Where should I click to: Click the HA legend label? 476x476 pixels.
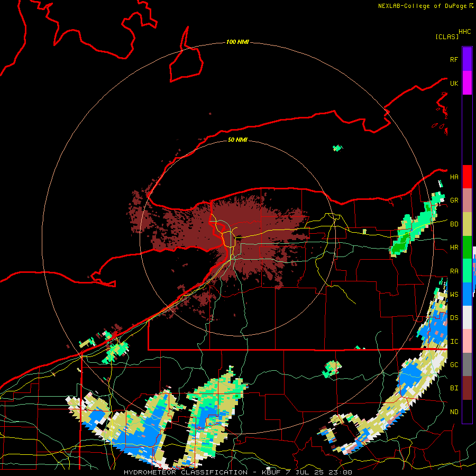454,177
